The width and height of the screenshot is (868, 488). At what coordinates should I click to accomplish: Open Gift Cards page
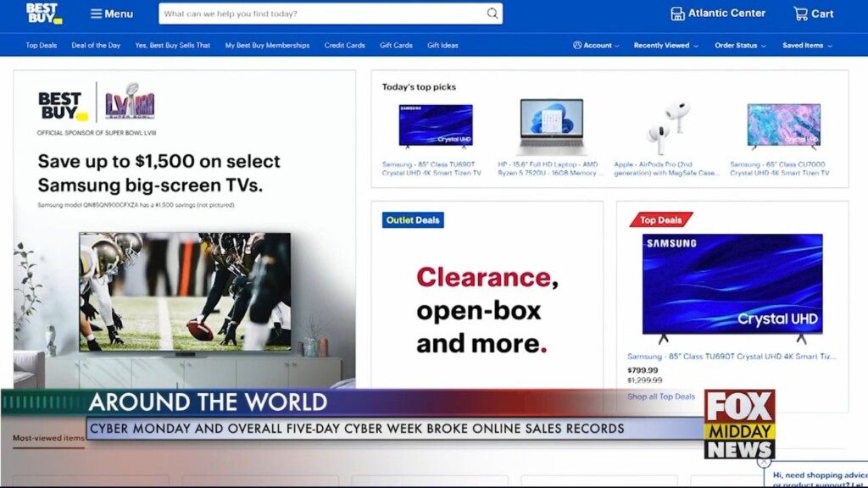(396, 46)
